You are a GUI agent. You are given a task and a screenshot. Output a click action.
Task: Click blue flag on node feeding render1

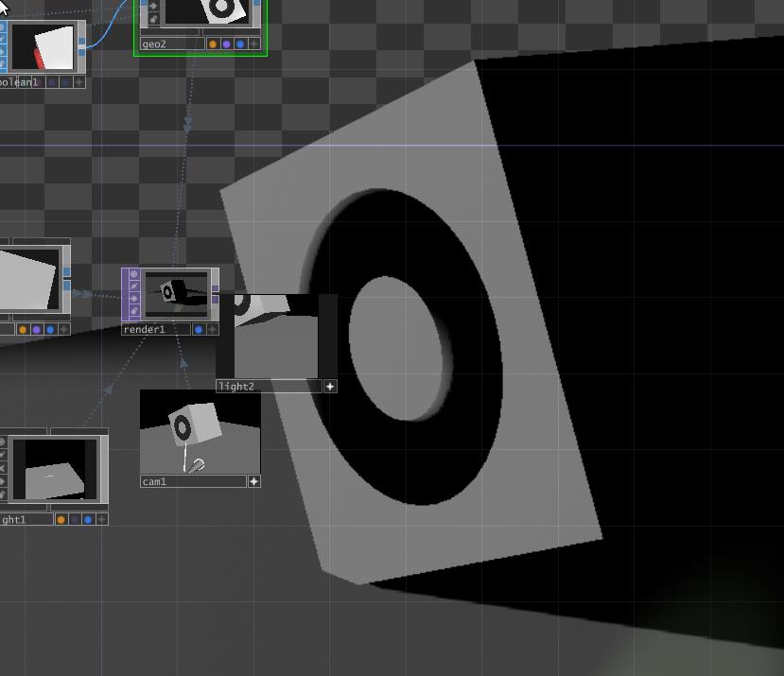[x=50, y=330]
